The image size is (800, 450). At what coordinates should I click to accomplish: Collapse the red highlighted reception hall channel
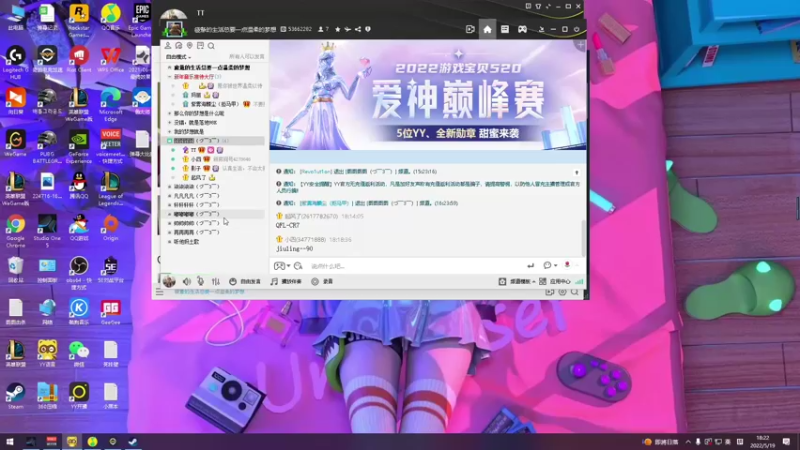click(x=169, y=77)
